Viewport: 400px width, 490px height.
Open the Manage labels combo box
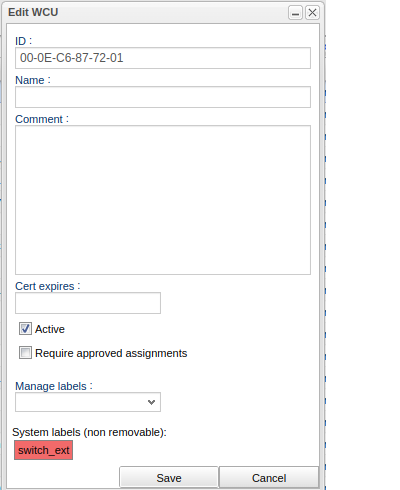[x=88, y=402]
